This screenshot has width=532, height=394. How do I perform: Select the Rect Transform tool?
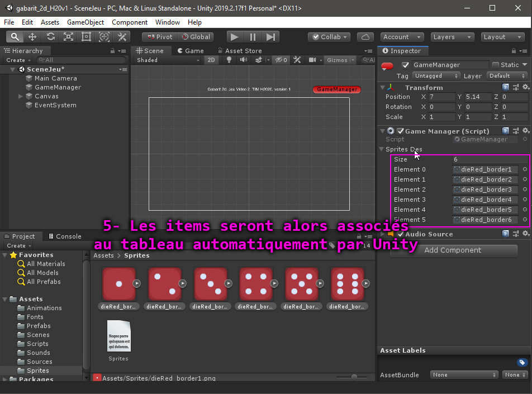click(x=86, y=37)
